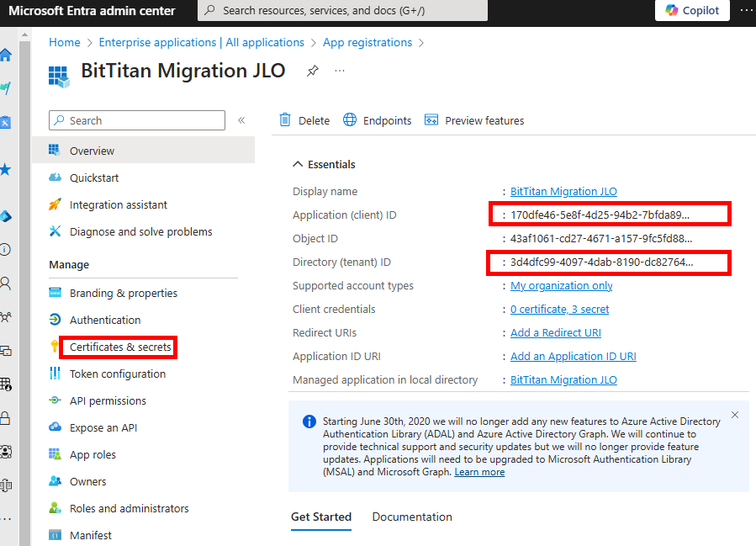Open the top-right ellipsis menu
756x546 pixels.
(747, 11)
